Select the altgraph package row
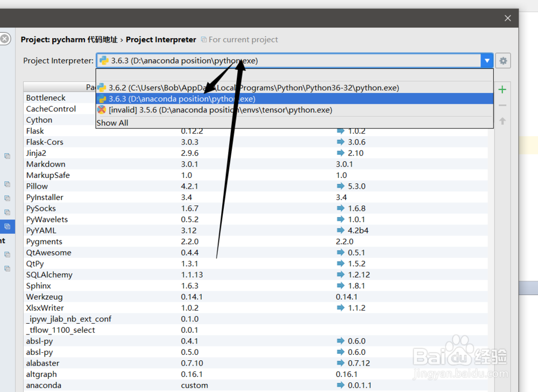Viewport: 538px width, 392px height. pos(256,374)
